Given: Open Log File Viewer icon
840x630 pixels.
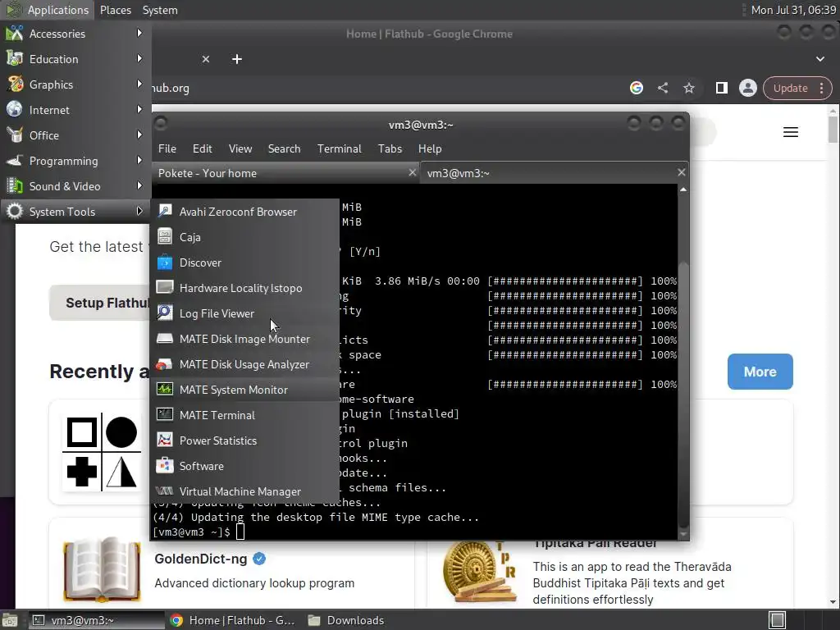Looking at the screenshot, I should (164, 313).
